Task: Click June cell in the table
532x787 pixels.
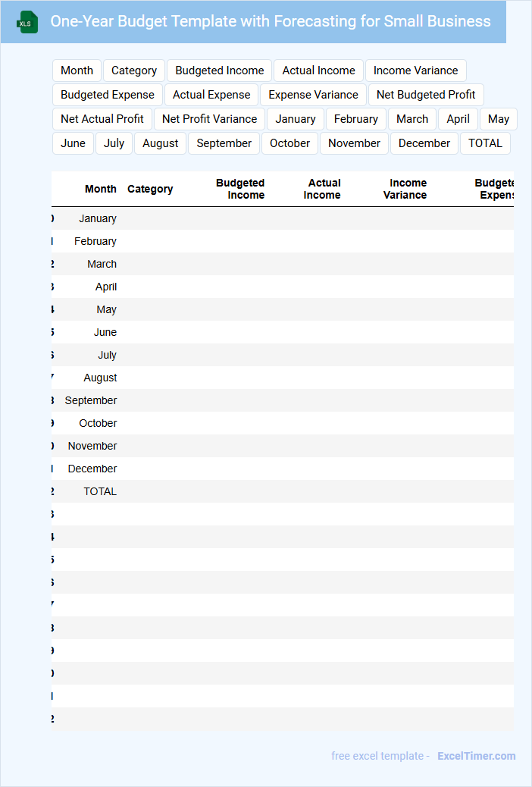Action: (x=105, y=332)
